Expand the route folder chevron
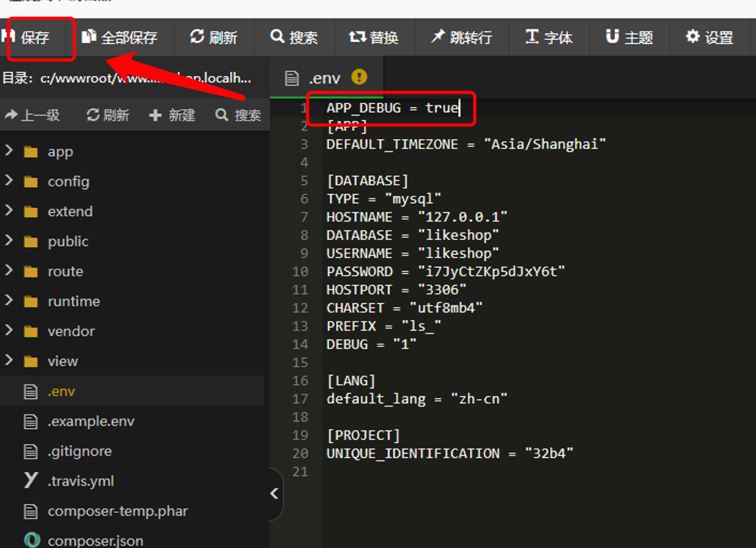 [9, 271]
